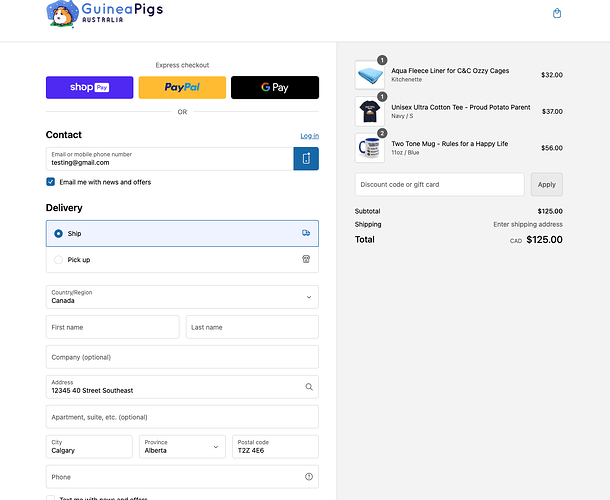Click the Navy / S variant text
The width and height of the screenshot is (610, 500).
point(402,116)
